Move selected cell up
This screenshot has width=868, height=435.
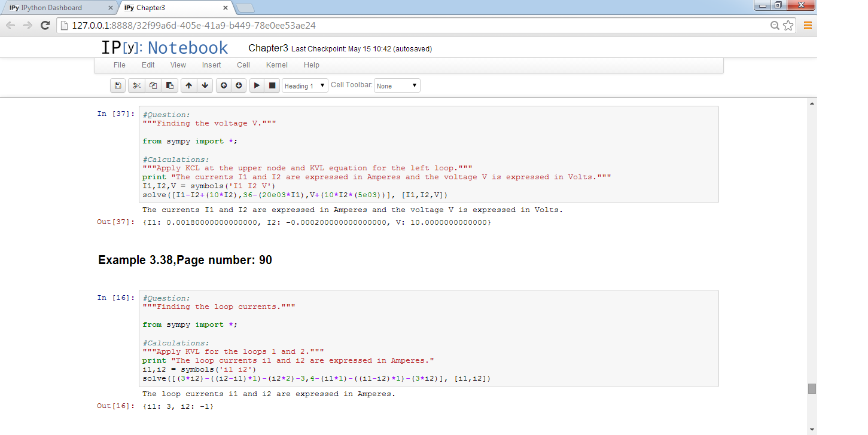pos(189,85)
